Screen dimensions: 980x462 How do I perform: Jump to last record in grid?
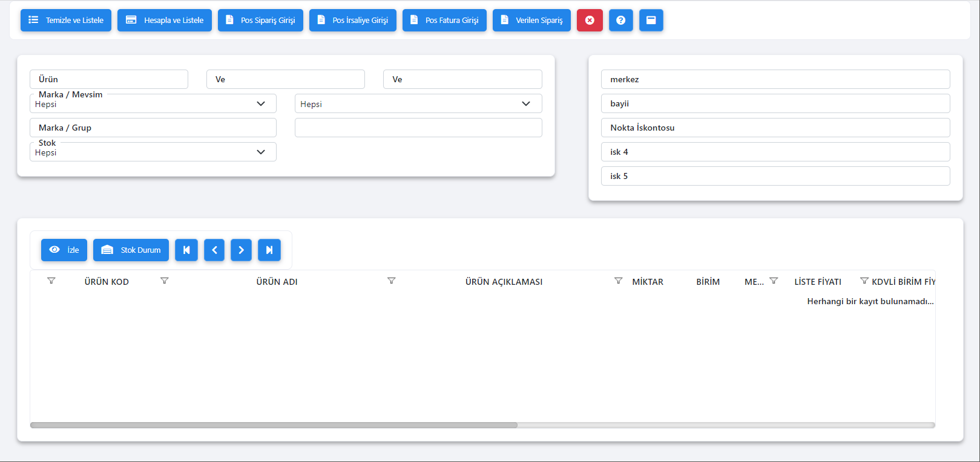tap(269, 250)
